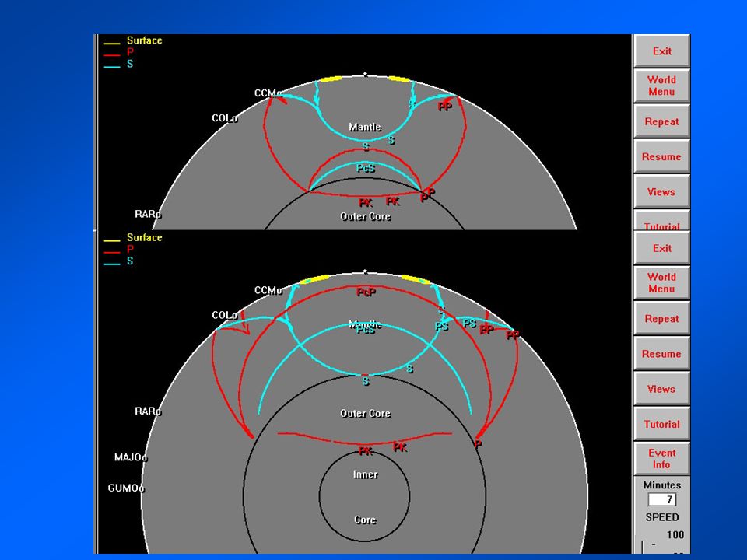Open World Menu in the upper panel

coord(661,86)
